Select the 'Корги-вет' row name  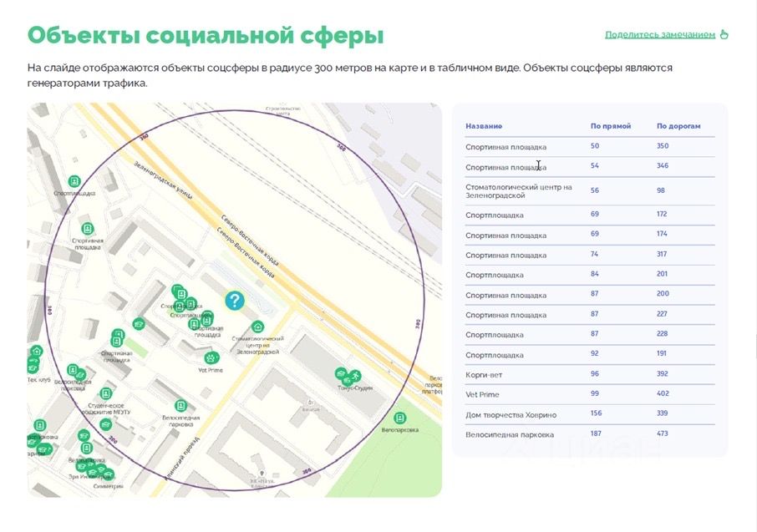tap(484, 375)
